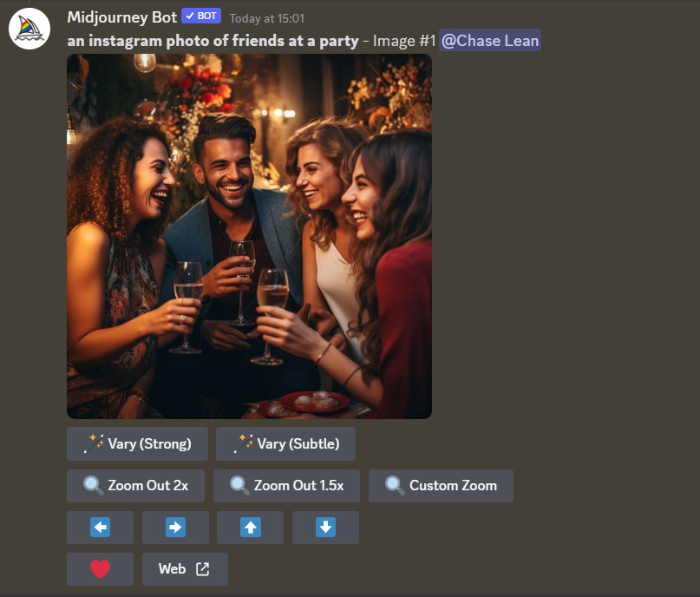
Task: Click the 'Today at 15:01' timestamp
Action: pos(267,18)
